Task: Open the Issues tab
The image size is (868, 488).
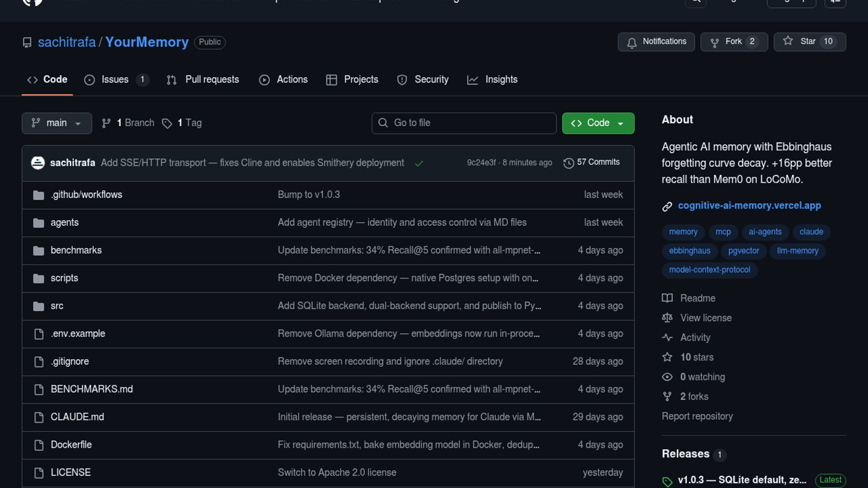Action: click(115, 80)
